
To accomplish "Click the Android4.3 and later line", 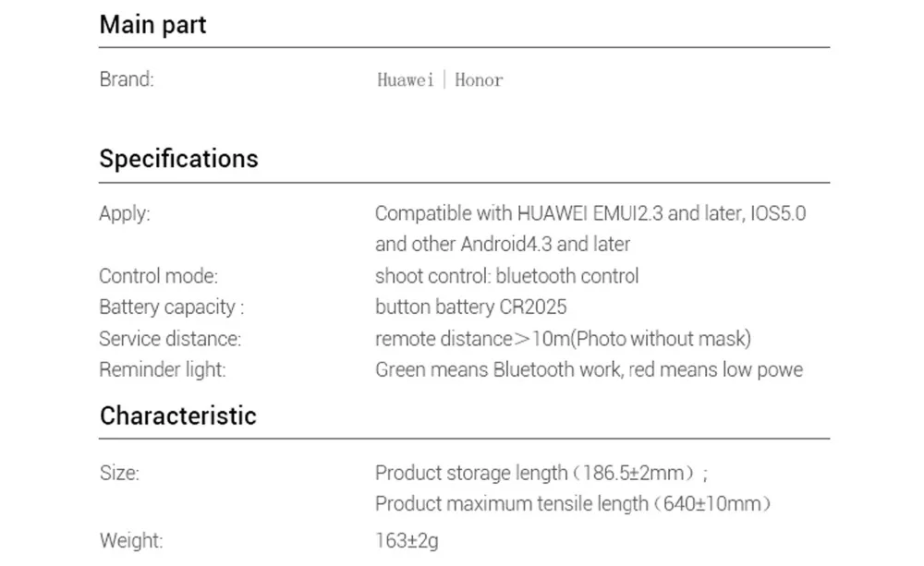I will point(503,244).
